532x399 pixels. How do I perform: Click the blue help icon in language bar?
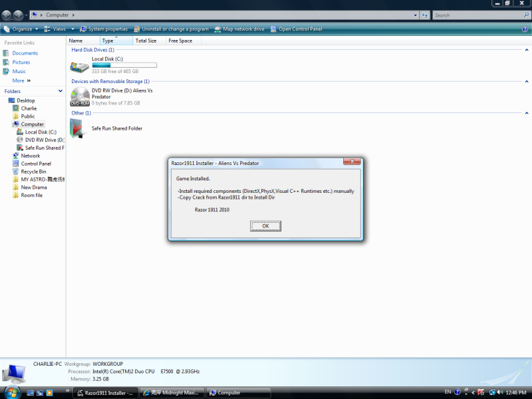(458, 392)
